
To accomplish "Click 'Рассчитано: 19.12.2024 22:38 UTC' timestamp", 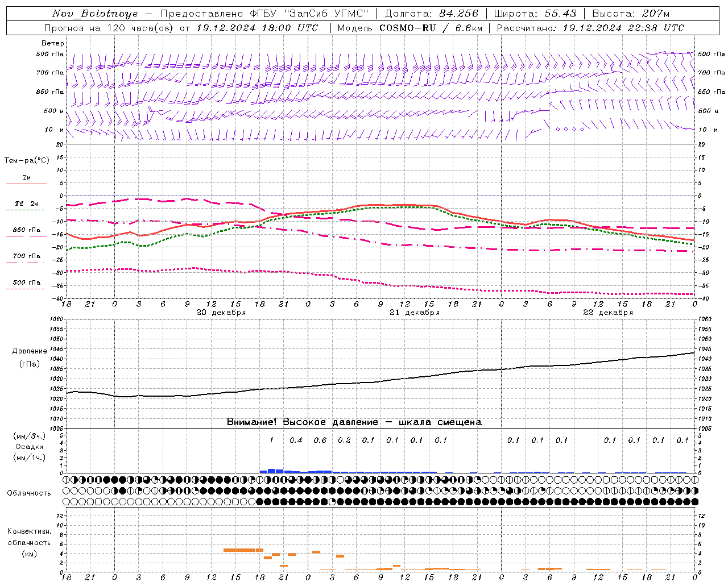I will 590,28.
